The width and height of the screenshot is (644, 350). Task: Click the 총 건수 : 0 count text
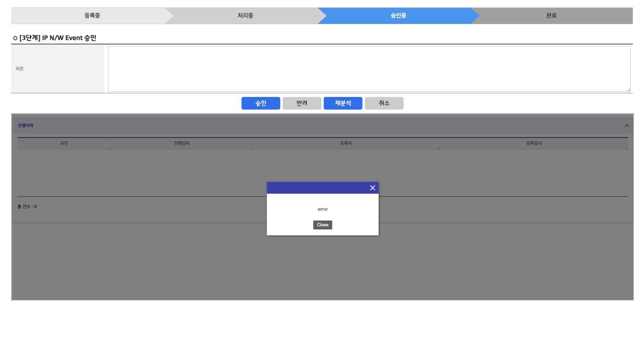click(27, 207)
